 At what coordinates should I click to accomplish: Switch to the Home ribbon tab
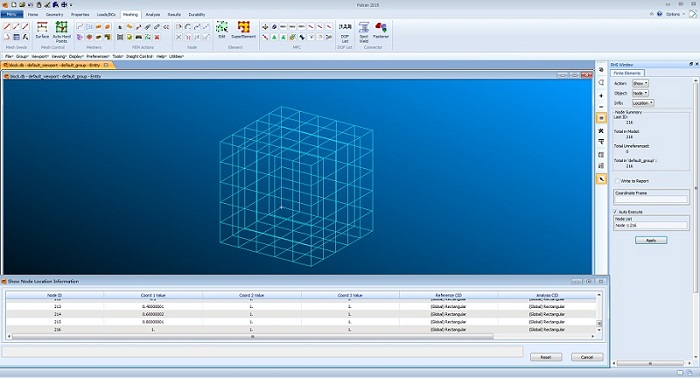tap(33, 14)
